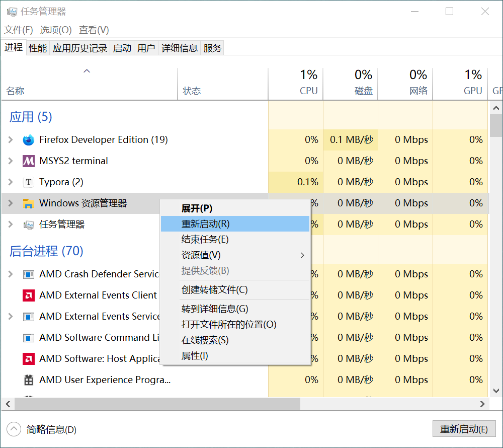Click the 任务管理器 process icon
This screenshot has width=503, height=448.
click(x=29, y=225)
